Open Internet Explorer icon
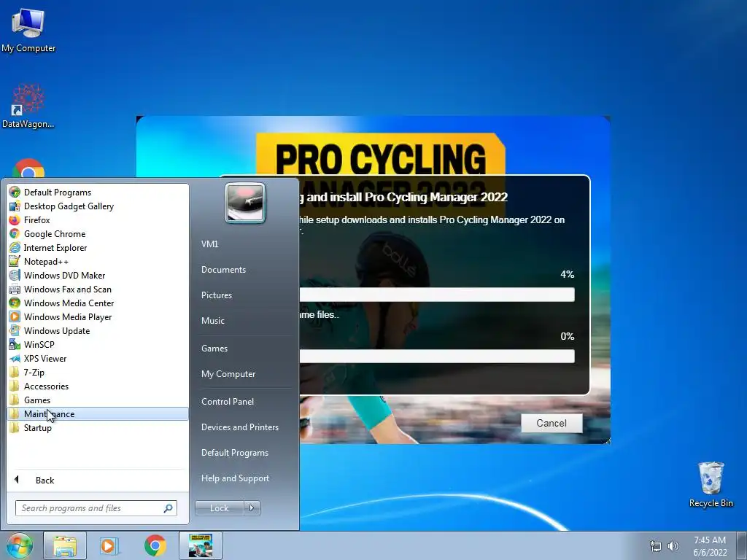The height and width of the screenshot is (560, 747). (15, 247)
